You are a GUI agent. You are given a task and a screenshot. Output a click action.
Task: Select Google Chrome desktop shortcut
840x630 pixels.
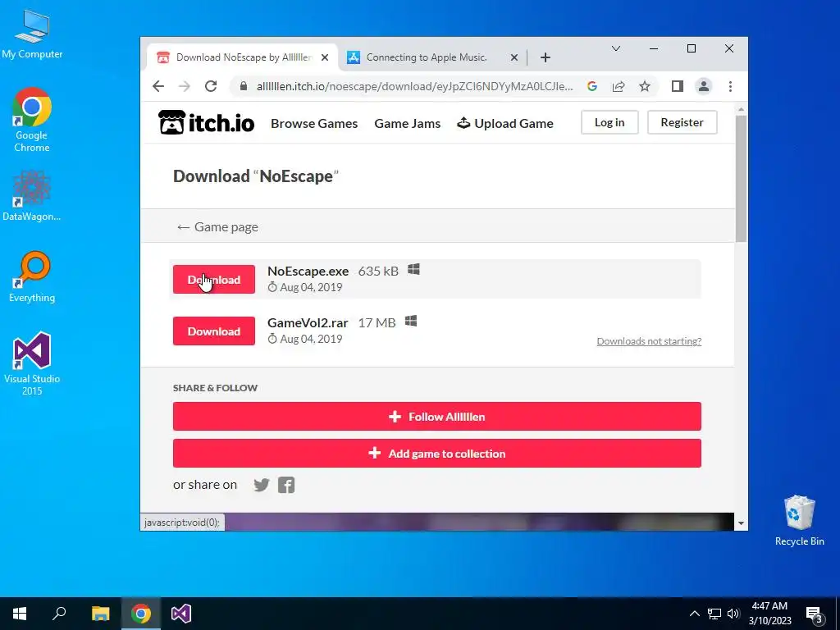tap(32, 120)
